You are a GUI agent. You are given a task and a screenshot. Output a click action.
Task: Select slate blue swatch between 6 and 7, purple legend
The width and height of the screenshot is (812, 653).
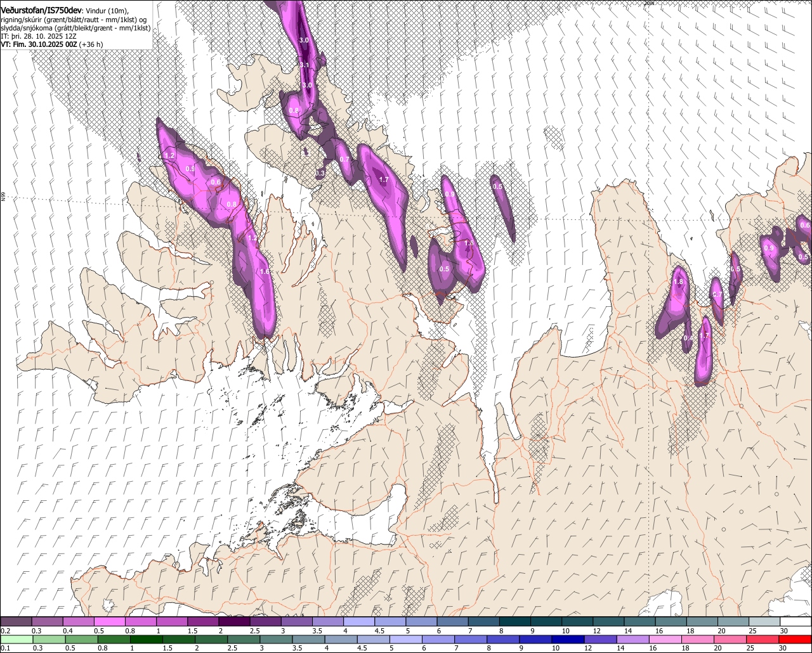pos(452,621)
